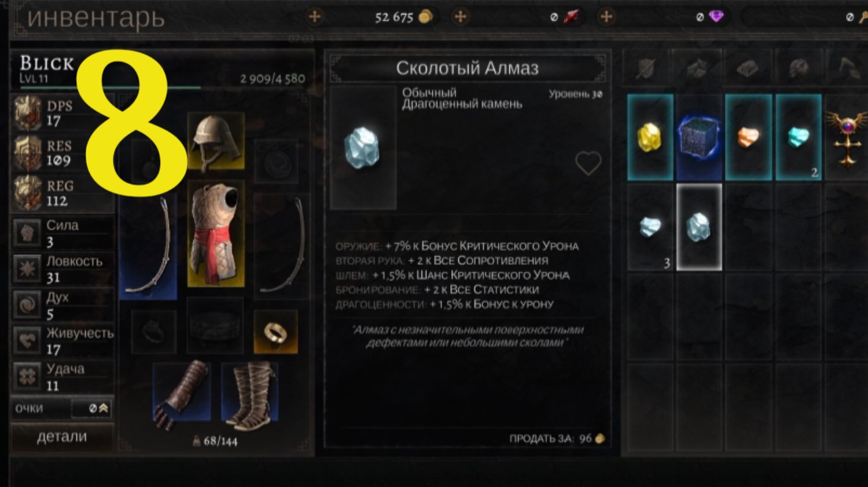The height and width of the screenshot is (487, 868).
Task: Click the equipped boots slot
Action: pyautogui.click(x=250, y=395)
